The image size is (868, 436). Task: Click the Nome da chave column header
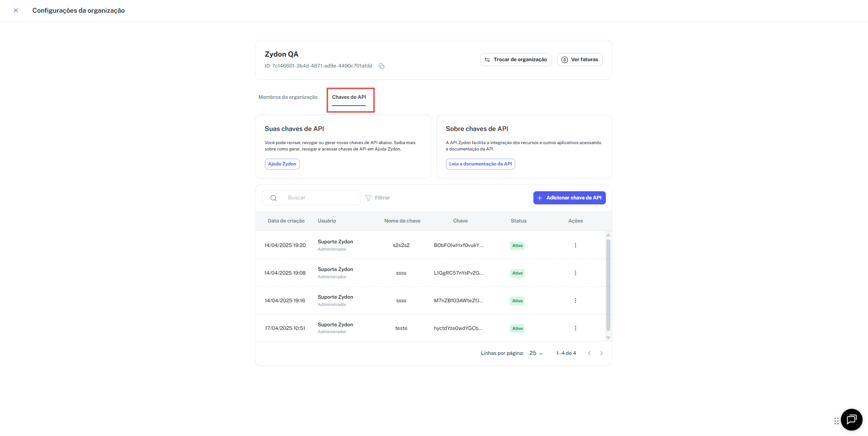point(402,221)
